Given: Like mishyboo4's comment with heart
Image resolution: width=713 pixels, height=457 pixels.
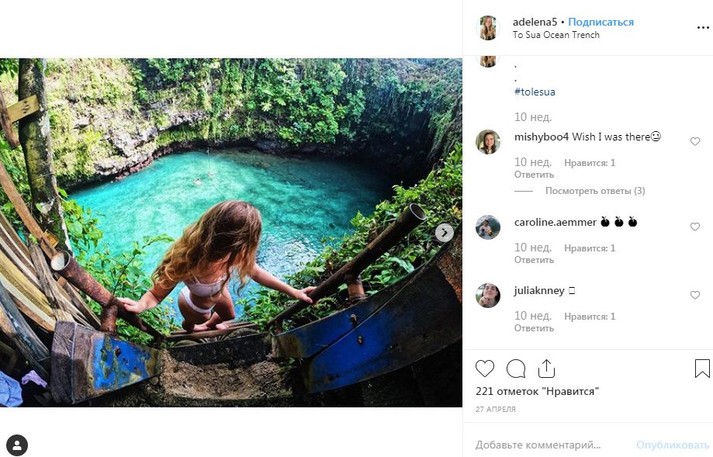Looking at the screenshot, I should pyautogui.click(x=695, y=142).
